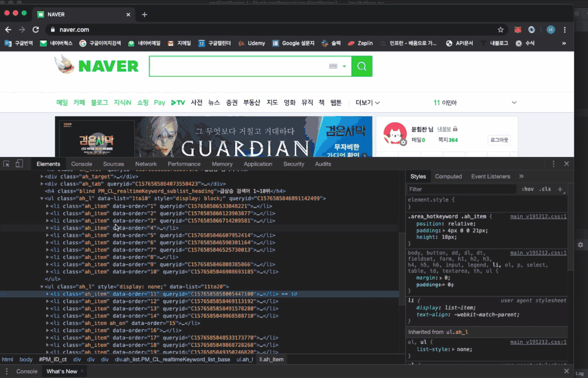Click ul.ah_l in the breadcrumb bar
Image resolution: width=588 pixels, height=378 pixels.
click(x=245, y=359)
